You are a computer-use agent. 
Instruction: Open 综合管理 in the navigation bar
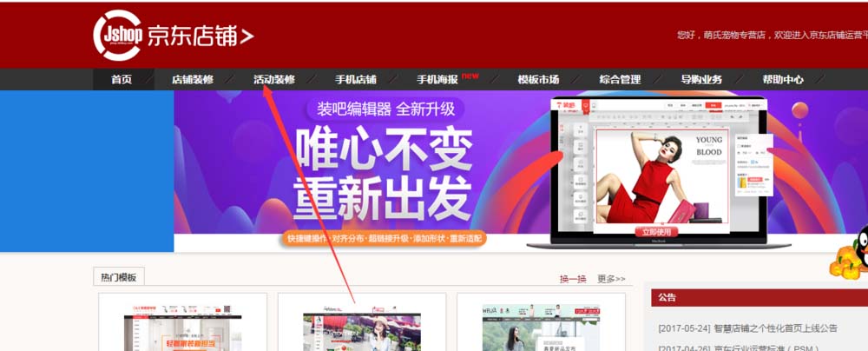tap(620, 79)
